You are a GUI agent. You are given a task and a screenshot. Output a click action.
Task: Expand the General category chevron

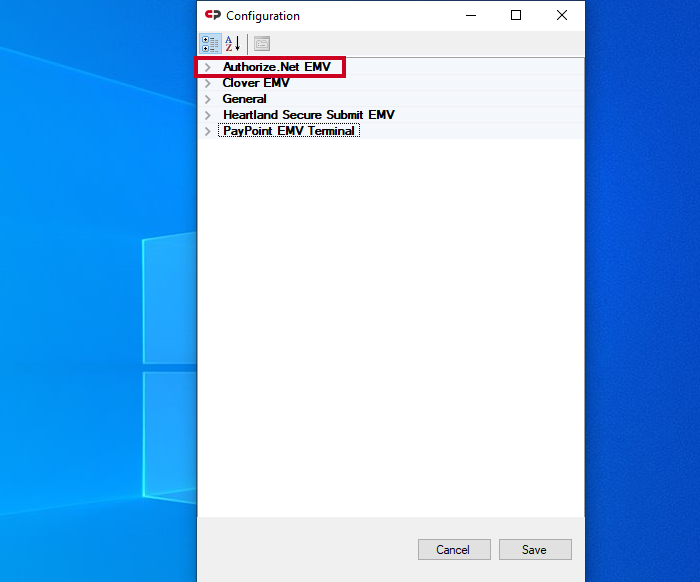(x=208, y=99)
